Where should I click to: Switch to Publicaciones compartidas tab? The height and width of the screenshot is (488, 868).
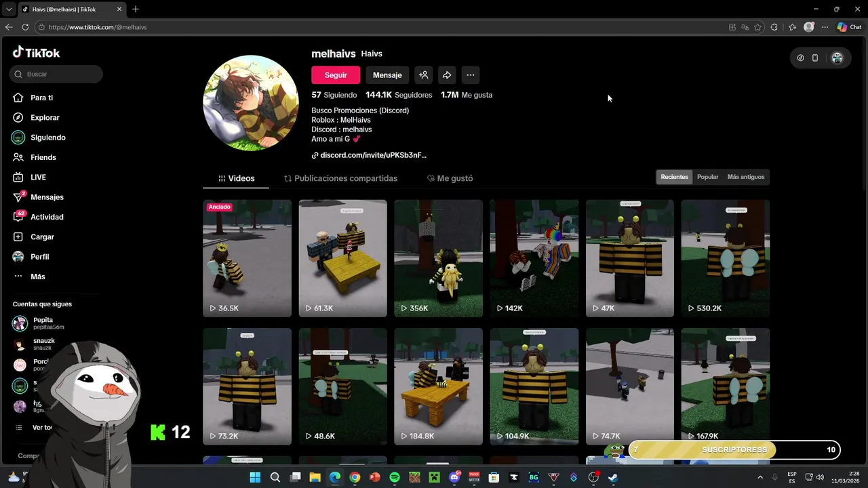click(340, 178)
